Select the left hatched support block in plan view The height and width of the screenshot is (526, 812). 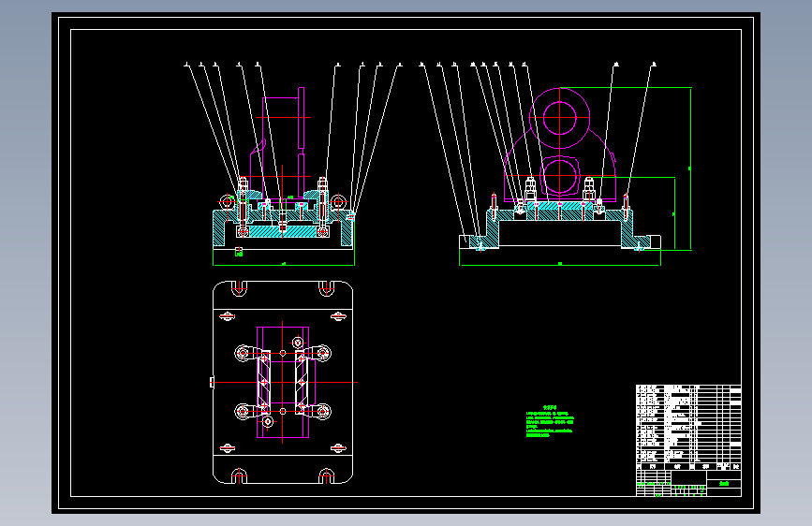click(263, 382)
